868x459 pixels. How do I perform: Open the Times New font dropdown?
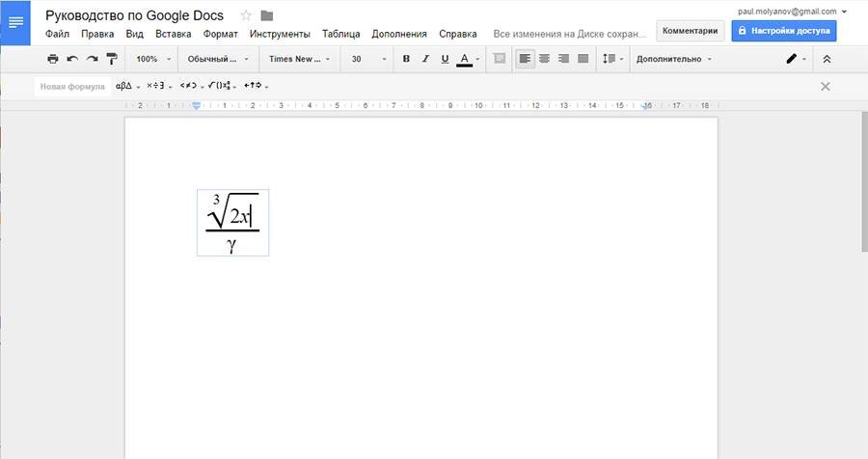(299, 59)
